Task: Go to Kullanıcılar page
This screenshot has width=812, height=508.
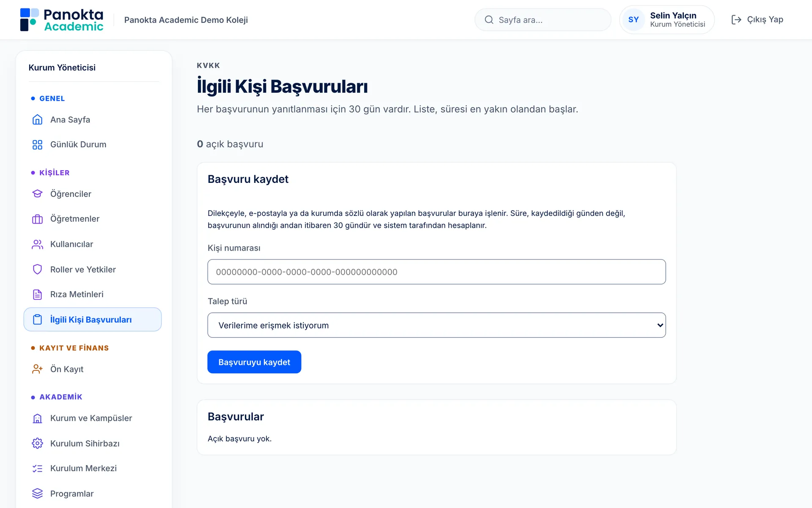Action: [93, 244]
